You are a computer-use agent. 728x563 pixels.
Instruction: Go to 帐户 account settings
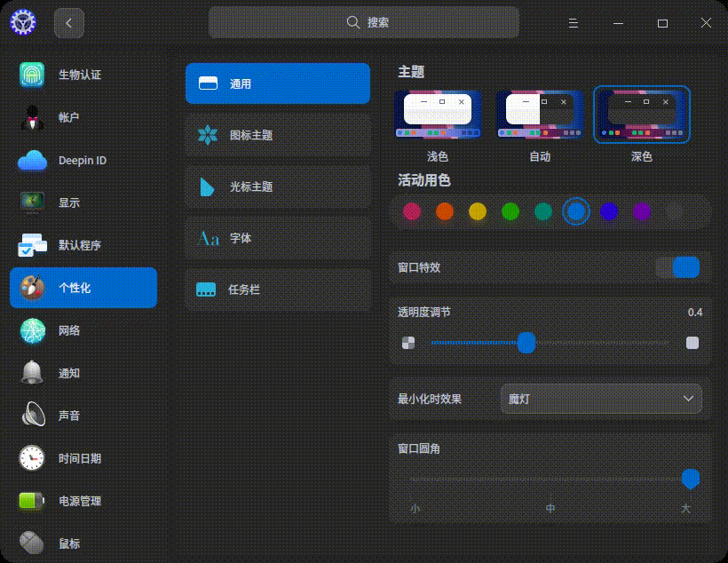coord(83,117)
